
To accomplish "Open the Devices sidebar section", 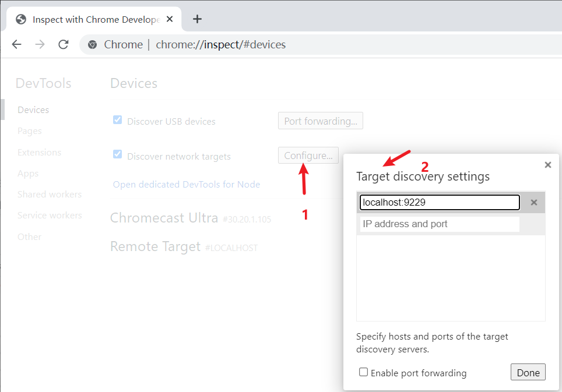I will point(33,110).
